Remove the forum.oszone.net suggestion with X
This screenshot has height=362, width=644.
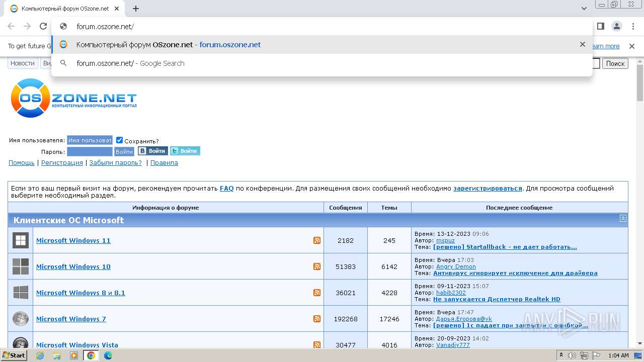[x=583, y=44]
